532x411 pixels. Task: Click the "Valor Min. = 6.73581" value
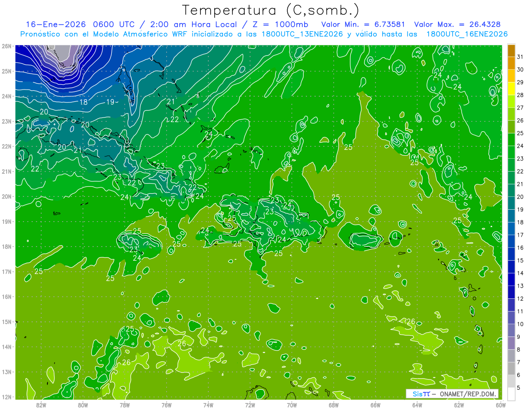coord(363,24)
